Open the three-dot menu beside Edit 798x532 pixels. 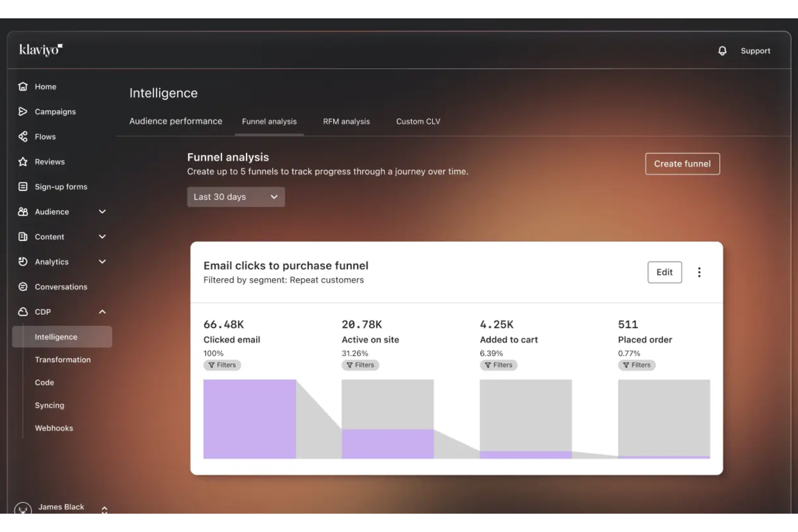click(699, 272)
